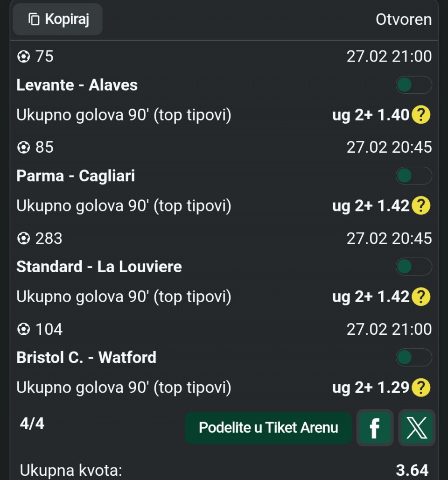This screenshot has height=480, width=448.
Task: Toggle the Bristol C. - Watford switch
Action: point(413,358)
